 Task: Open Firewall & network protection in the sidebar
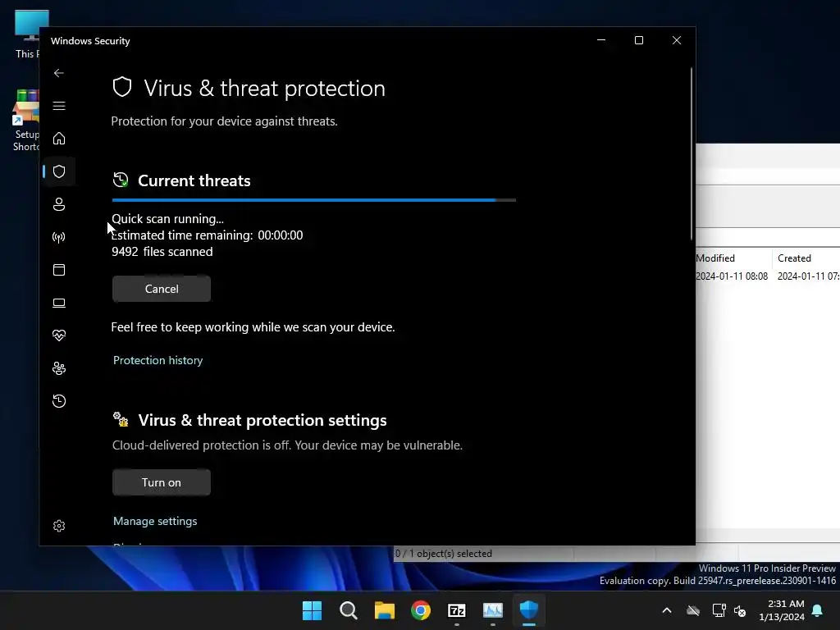59,237
